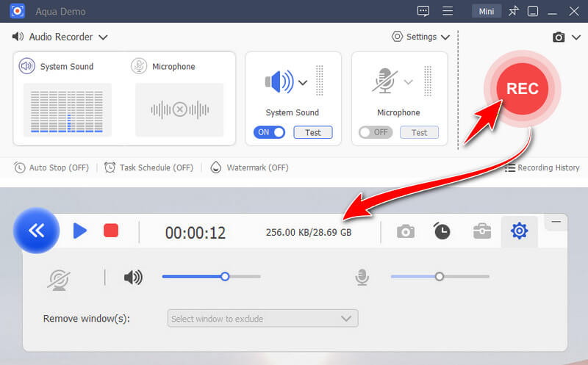Adjust the system sound volume slider
This screenshot has height=365, width=588.
tap(211, 277)
